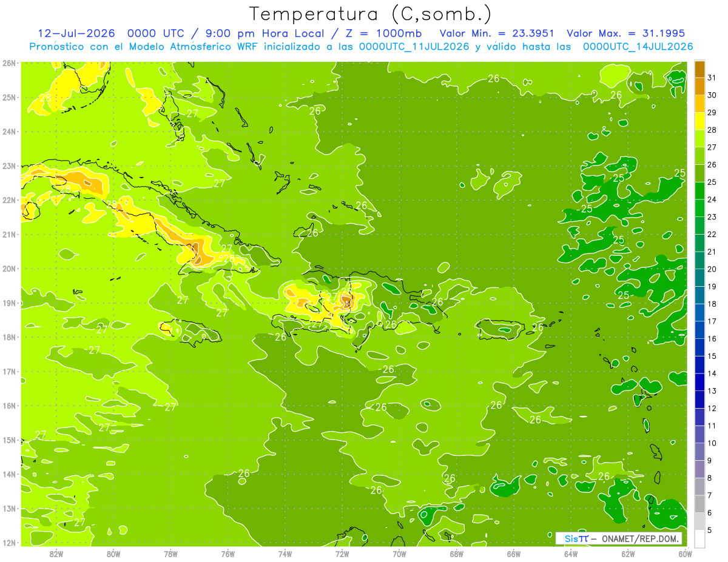Click the '20N' latitude axis label

(x=8, y=269)
